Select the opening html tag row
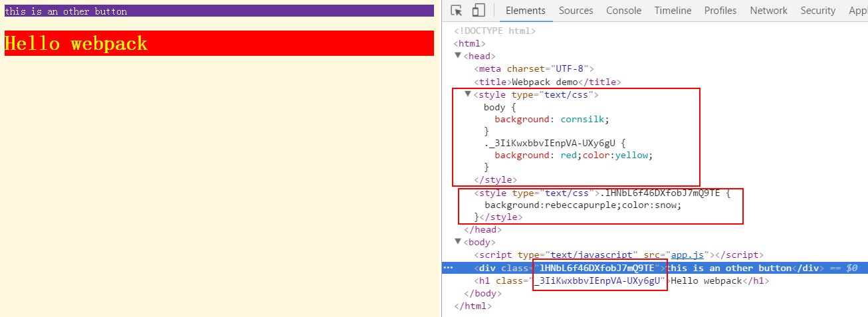868x317 pixels. pyautogui.click(x=469, y=43)
